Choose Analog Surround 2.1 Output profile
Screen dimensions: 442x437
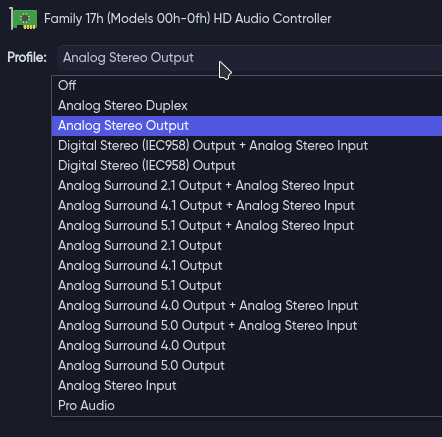coord(247,246)
